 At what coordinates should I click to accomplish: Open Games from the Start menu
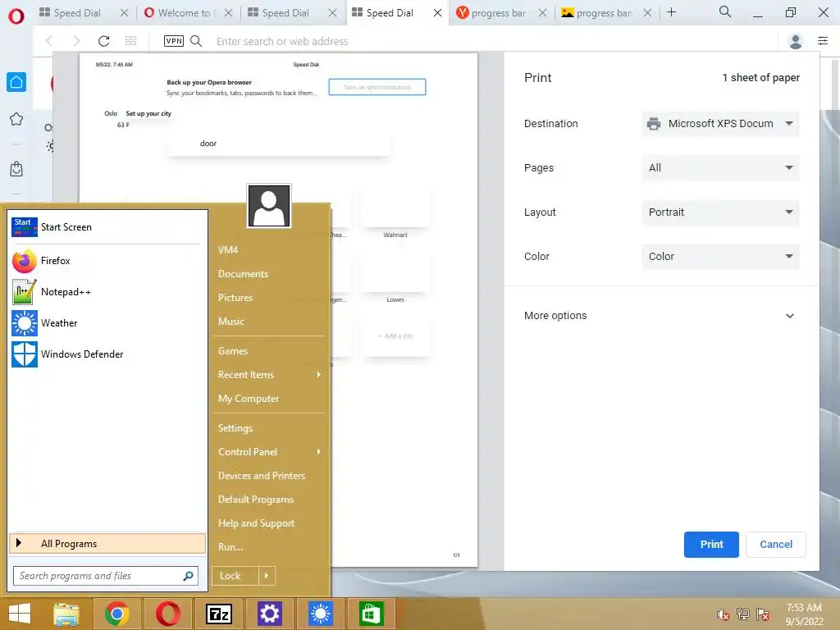point(233,351)
